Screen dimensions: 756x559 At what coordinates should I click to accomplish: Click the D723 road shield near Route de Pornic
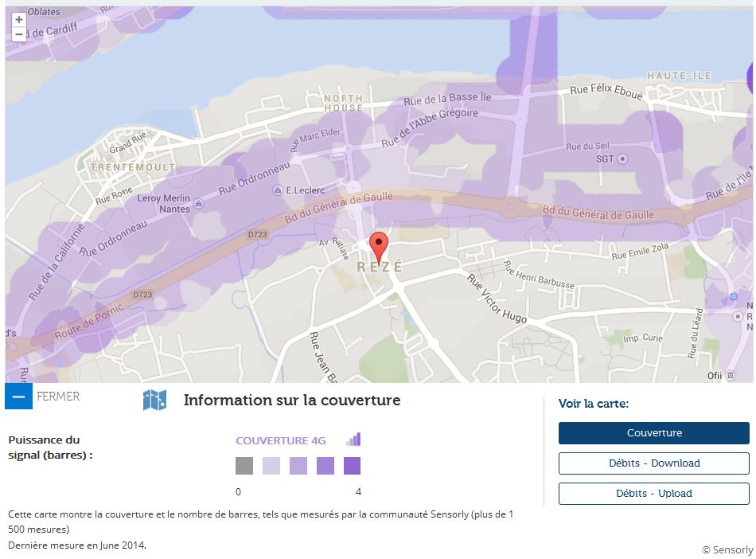142,295
